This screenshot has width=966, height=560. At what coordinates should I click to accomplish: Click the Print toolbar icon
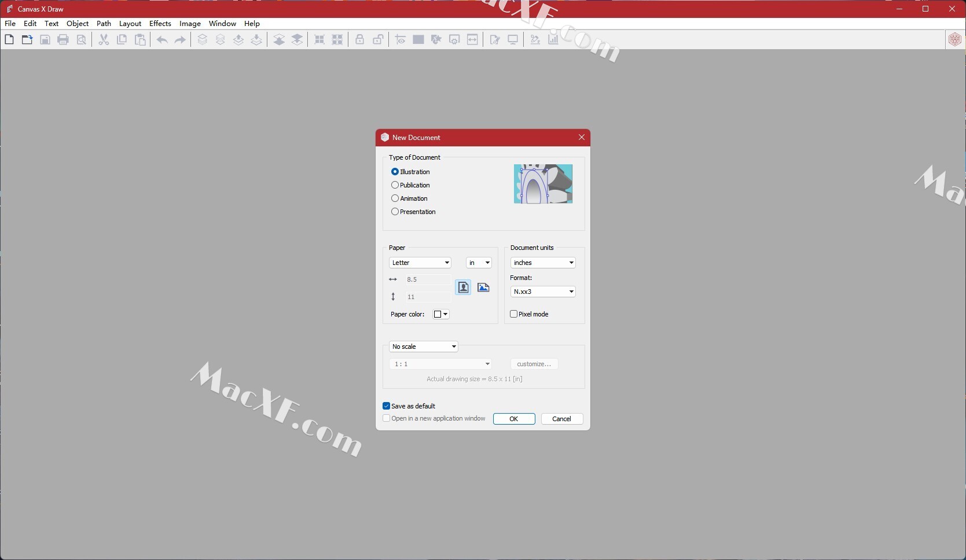[x=63, y=39]
